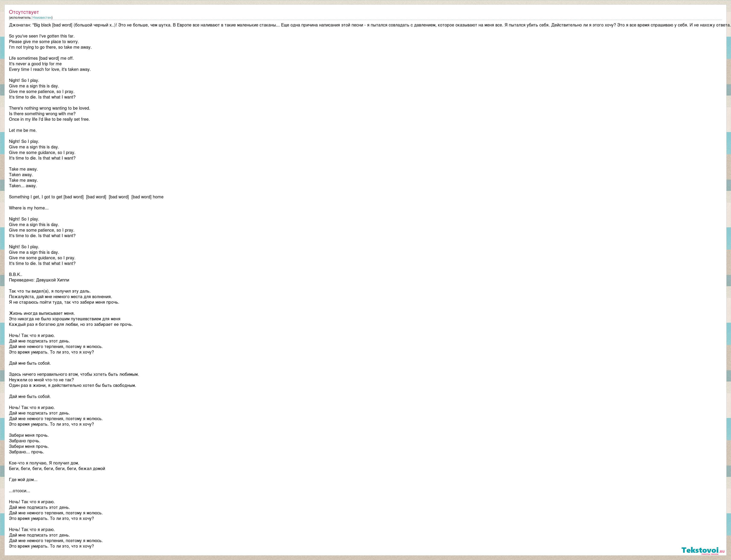Image resolution: width=731 pixels, height=560 pixels.
Task: Click 'Once in my life I'd like to be really set free.'
Action: 49,119
